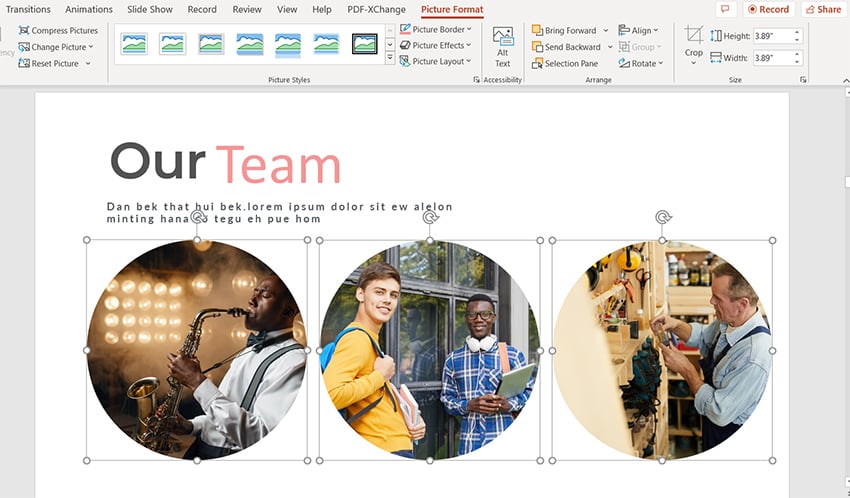
Task: Open the Size dialog launcher
Action: (x=802, y=80)
